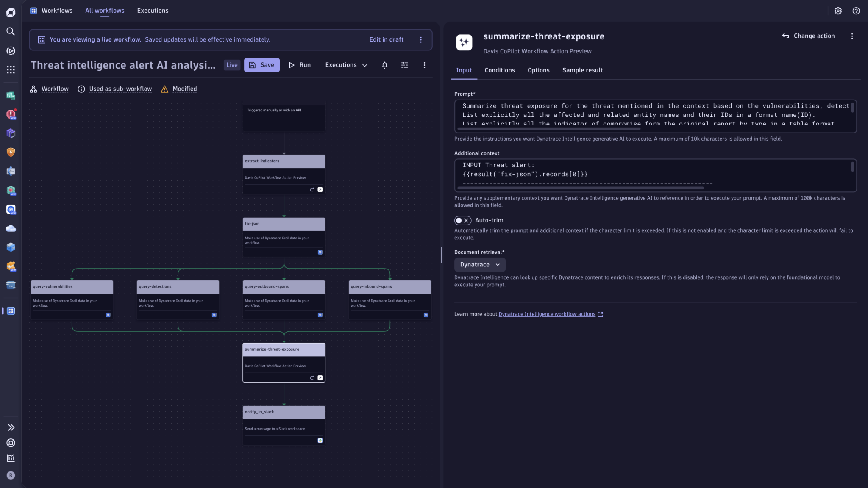Viewport: 868px width, 488px height.
Task: Open settings gear in top bar
Action: pos(838,11)
